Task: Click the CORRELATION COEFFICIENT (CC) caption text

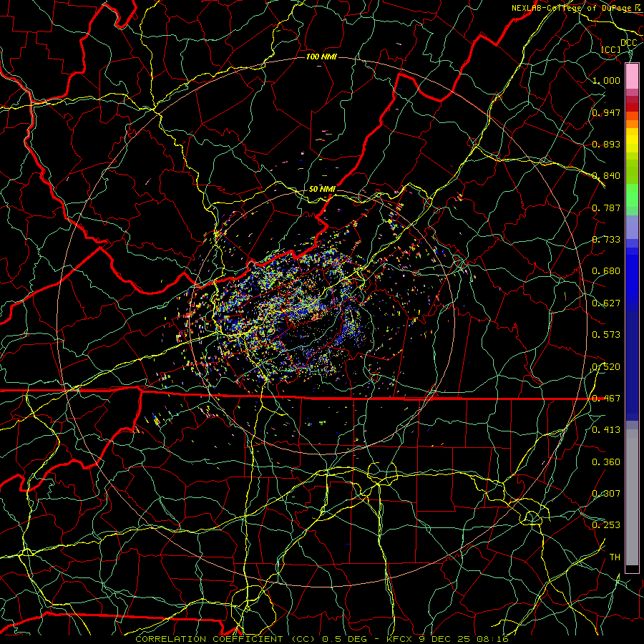Action: pos(225,639)
